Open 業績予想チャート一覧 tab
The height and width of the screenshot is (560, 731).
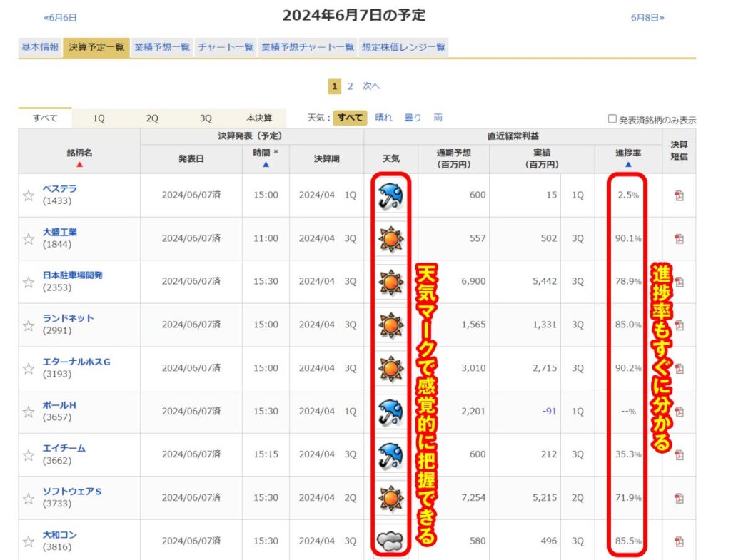[307, 47]
